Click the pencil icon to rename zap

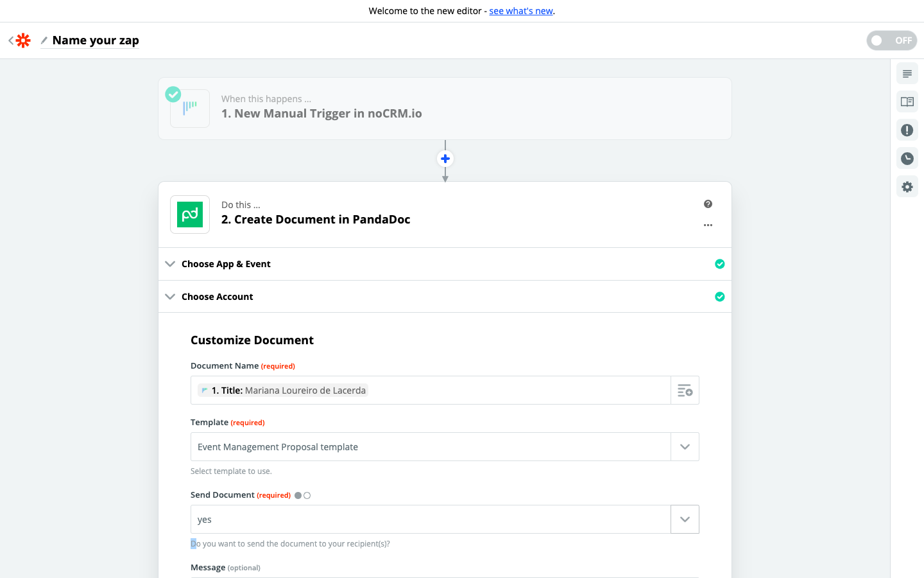coord(44,40)
